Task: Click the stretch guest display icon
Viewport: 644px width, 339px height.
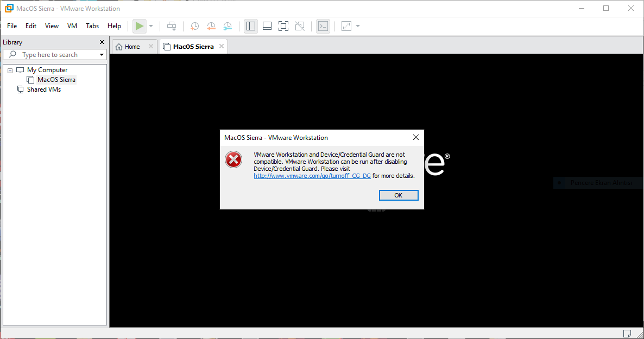Action: 346,26
